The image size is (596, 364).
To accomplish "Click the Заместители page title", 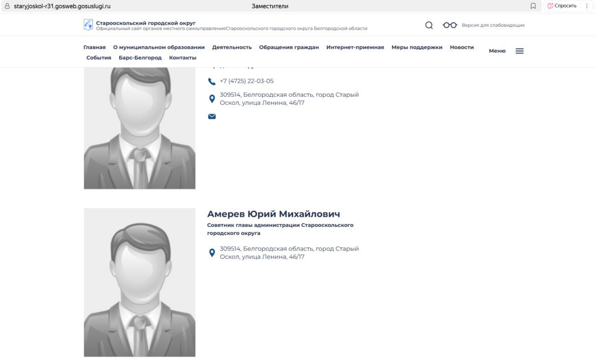I will [270, 6].
